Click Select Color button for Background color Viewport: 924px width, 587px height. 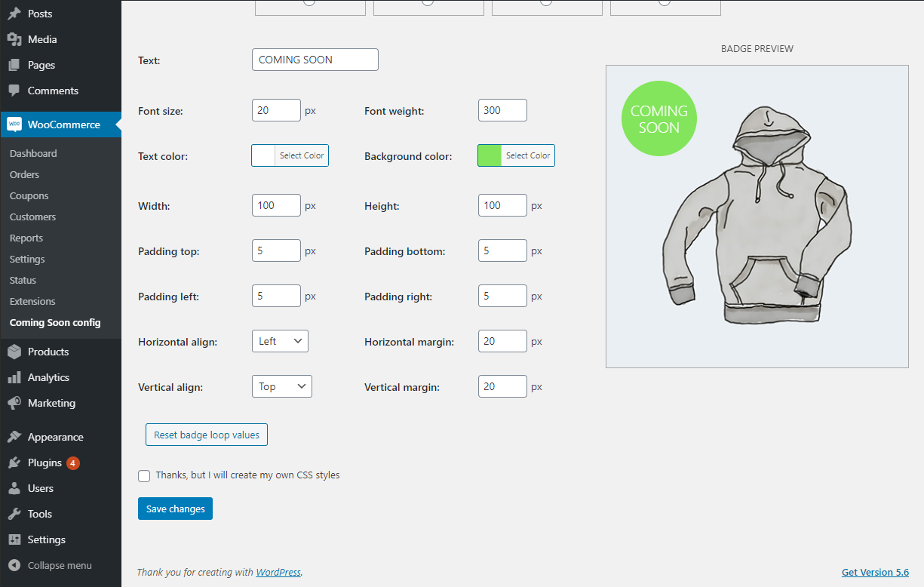point(528,155)
